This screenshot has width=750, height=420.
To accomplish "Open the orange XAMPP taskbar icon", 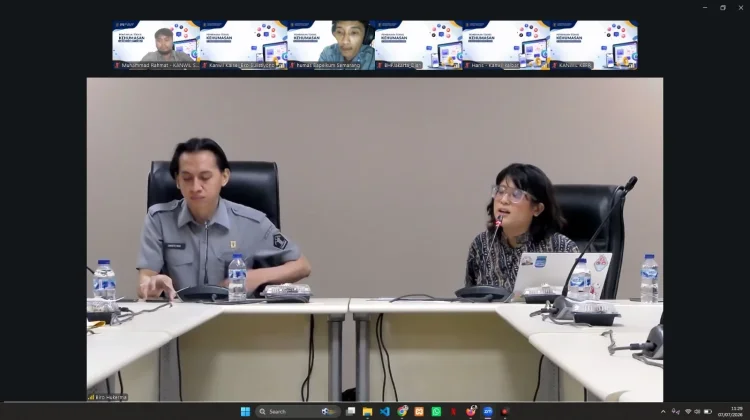I will click(x=419, y=411).
